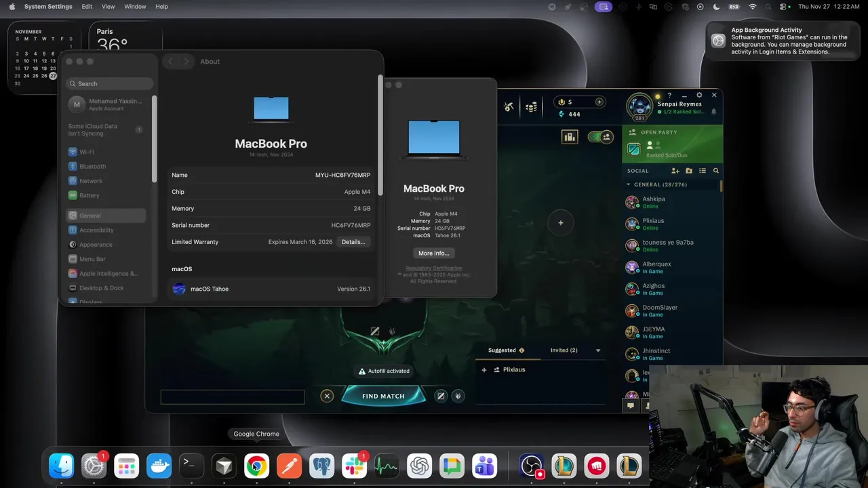This screenshot has height=488, width=868.
Task: Click the add friend icon in Social
Action: [675, 171]
